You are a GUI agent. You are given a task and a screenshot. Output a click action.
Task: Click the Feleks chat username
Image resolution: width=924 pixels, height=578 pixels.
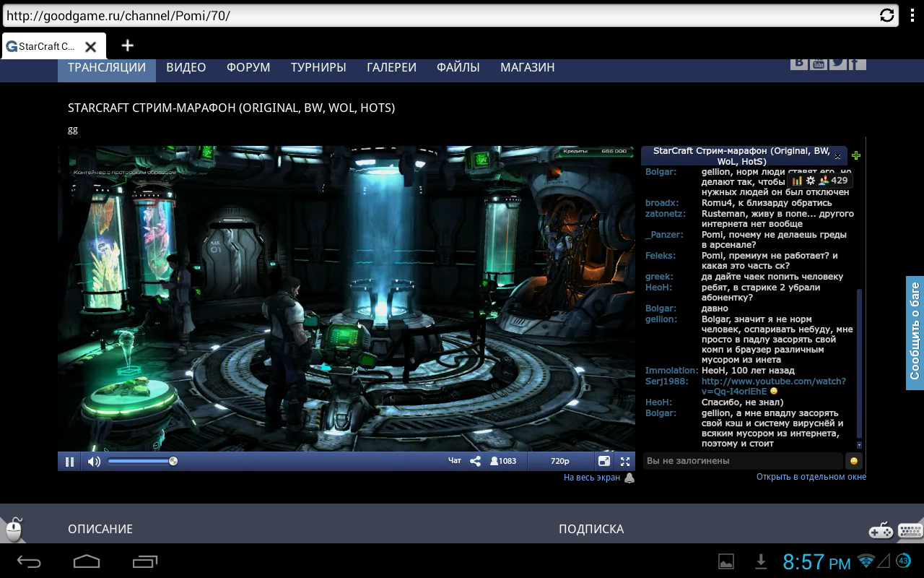pos(661,256)
